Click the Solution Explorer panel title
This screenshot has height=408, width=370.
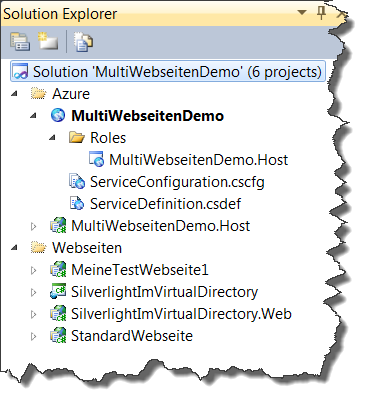pyautogui.click(x=60, y=14)
